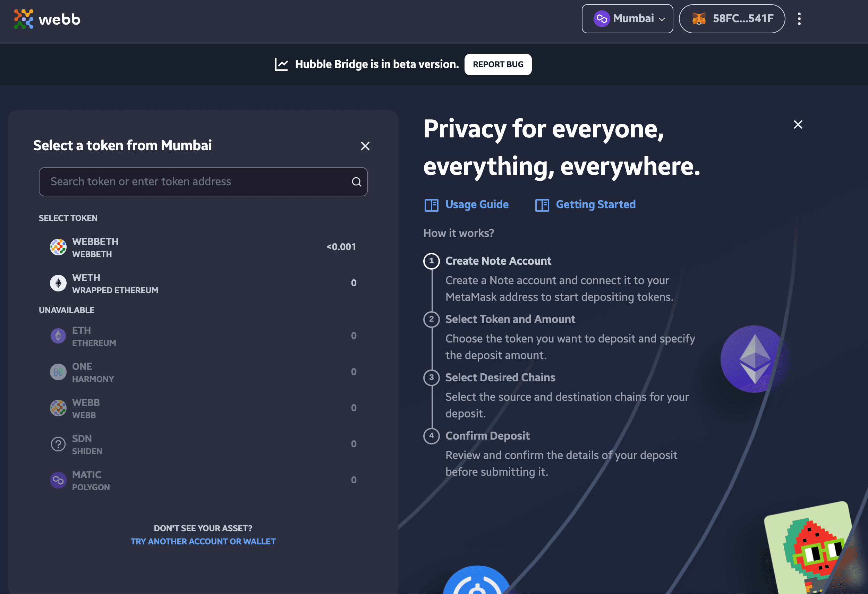Viewport: 868px width, 594px height.
Task: Click step 1 Create Note Account circle
Action: pos(431,261)
